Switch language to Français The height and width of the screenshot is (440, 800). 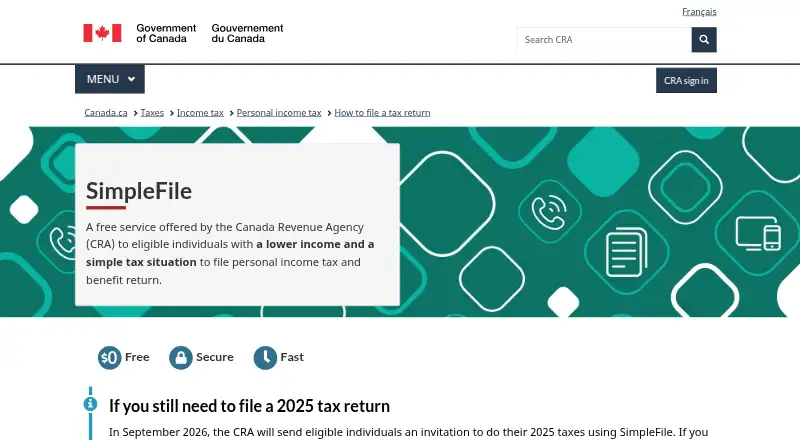point(699,12)
